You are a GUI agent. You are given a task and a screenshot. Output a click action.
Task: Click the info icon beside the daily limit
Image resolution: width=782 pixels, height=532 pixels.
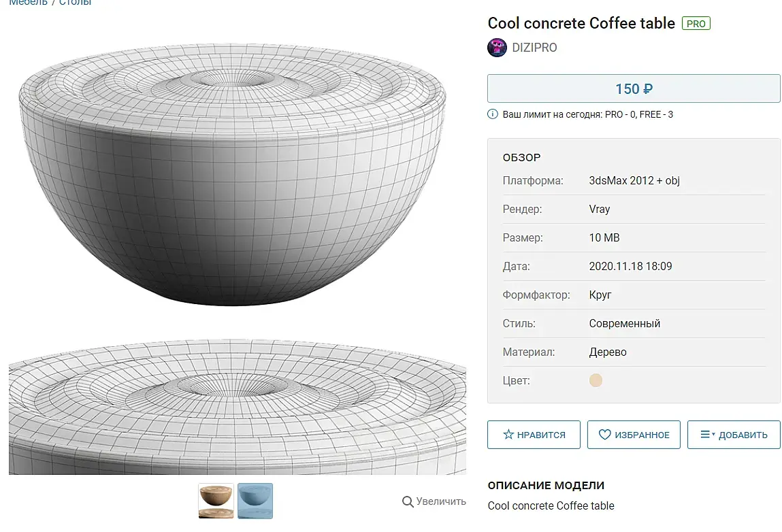pos(493,114)
